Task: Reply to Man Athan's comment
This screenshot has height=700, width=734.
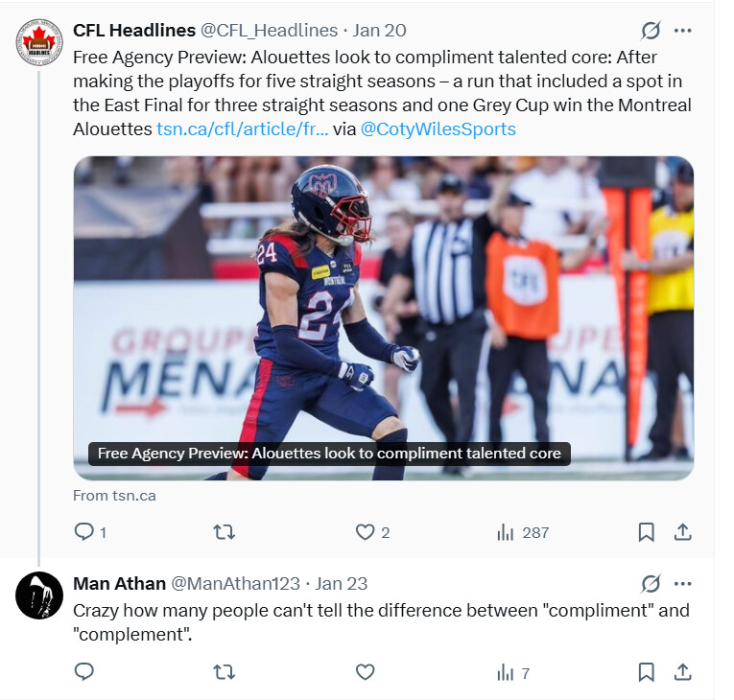Action: coord(84,671)
